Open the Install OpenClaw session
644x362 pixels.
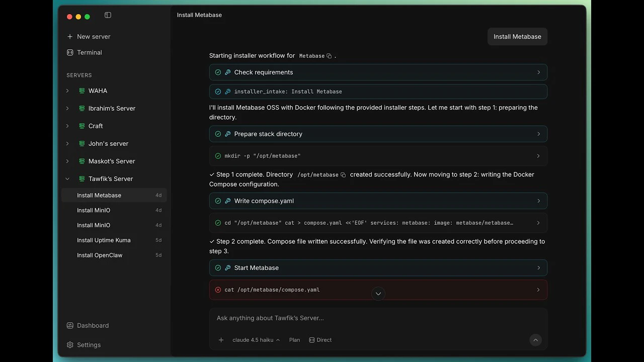(114, 255)
